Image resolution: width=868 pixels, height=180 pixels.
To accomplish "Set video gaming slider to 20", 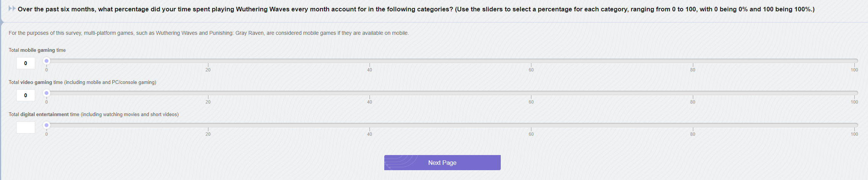I will 208,93.
